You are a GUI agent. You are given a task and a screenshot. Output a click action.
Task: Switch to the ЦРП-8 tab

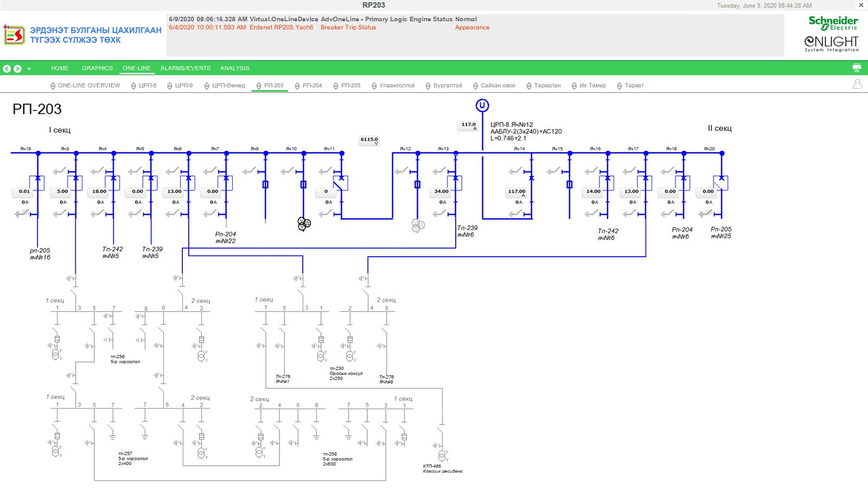tap(144, 86)
